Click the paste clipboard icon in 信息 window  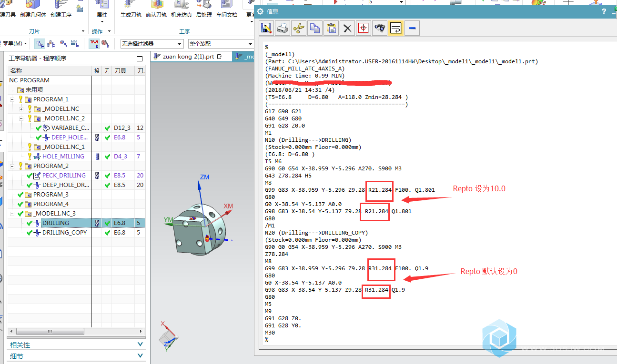coord(331,28)
